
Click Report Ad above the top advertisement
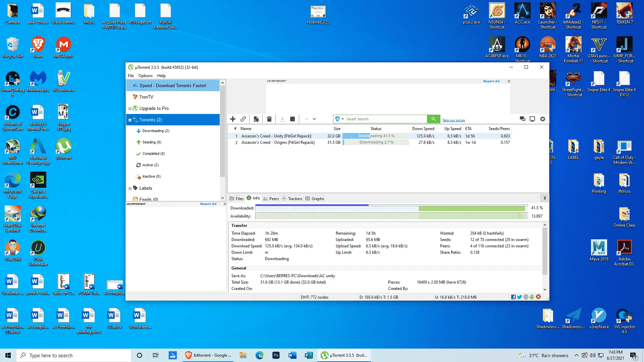[x=491, y=81]
